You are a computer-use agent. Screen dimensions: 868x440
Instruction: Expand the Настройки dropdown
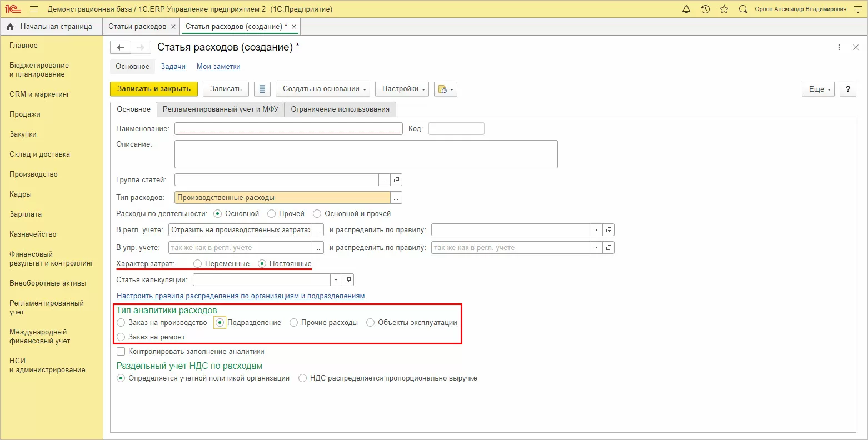(x=402, y=89)
